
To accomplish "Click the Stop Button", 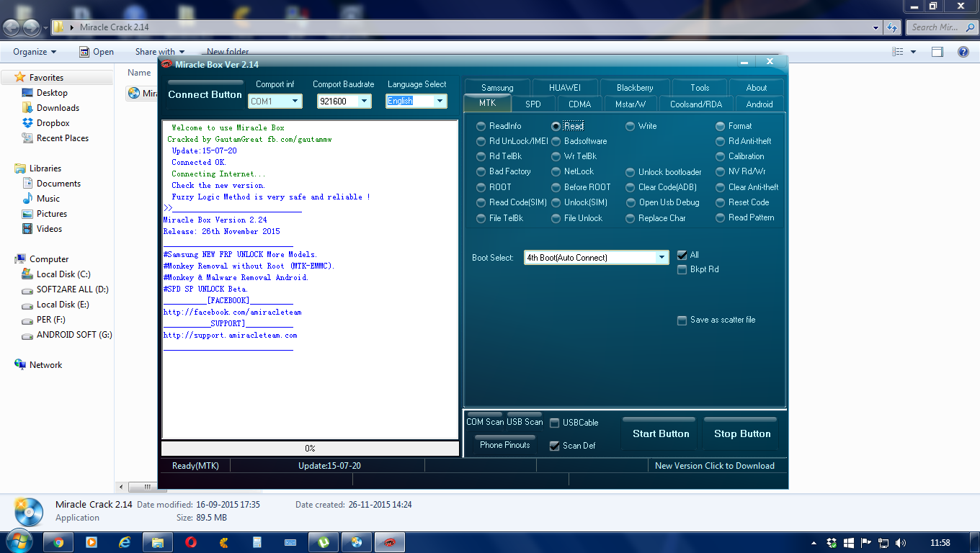I will (x=742, y=433).
